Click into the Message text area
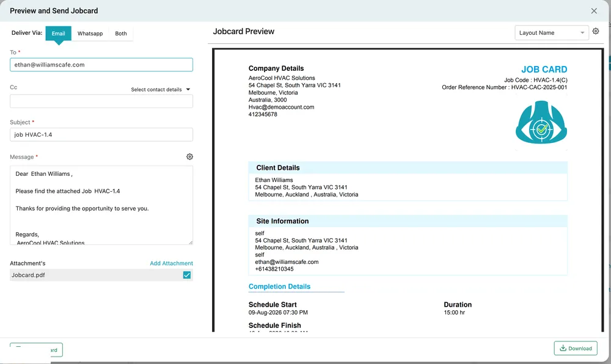The image size is (611, 364). point(101,205)
